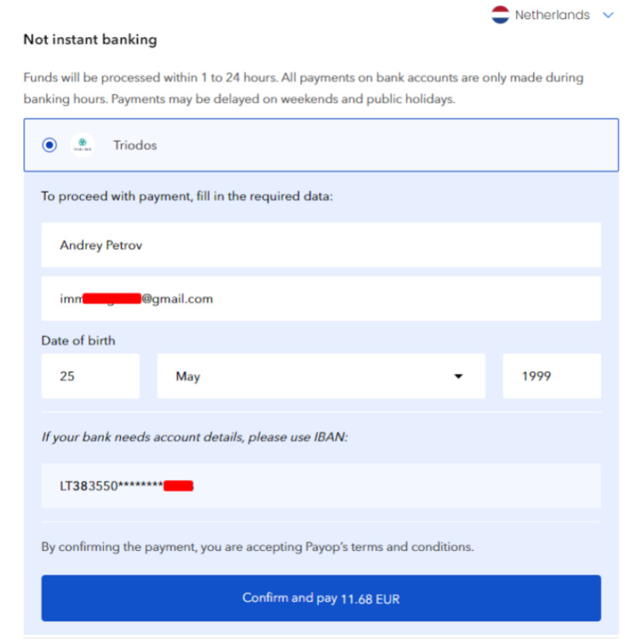Open the country selector labeled Netherlands
This screenshot has width=644, height=644.
pos(552,15)
